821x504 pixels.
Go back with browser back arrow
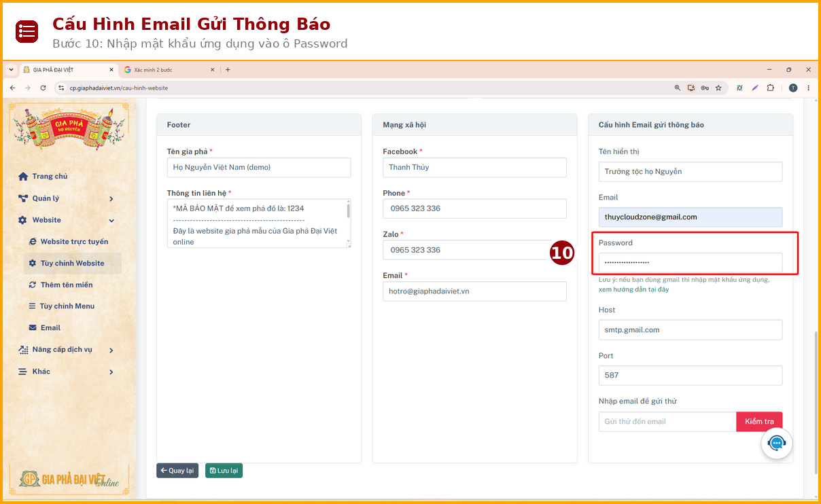(12, 88)
